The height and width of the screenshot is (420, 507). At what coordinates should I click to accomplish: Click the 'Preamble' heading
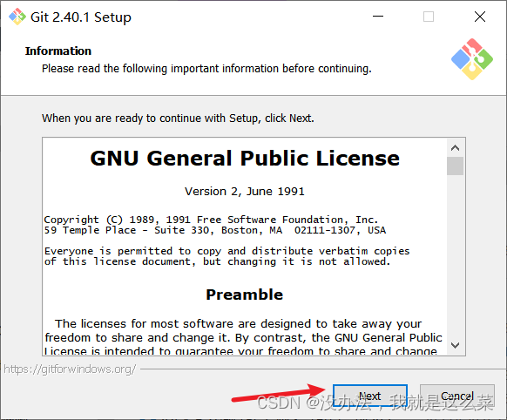pyautogui.click(x=245, y=295)
